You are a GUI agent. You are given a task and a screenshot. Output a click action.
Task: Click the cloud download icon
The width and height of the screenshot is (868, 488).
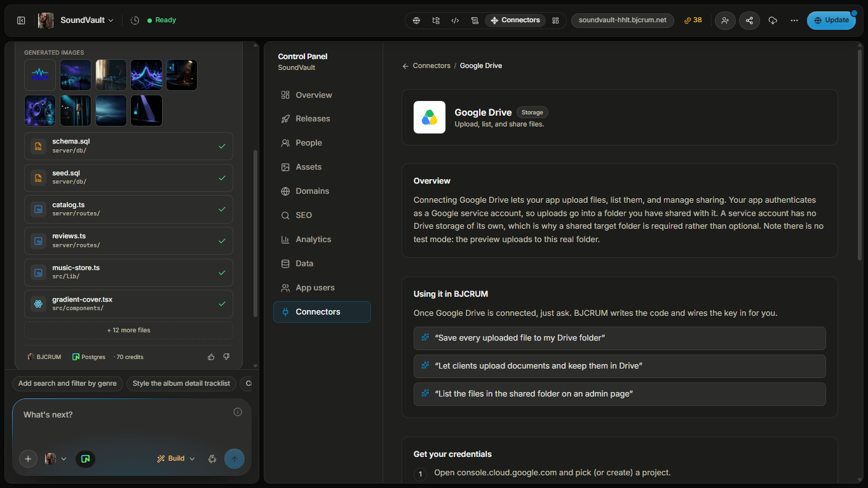[x=773, y=20]
